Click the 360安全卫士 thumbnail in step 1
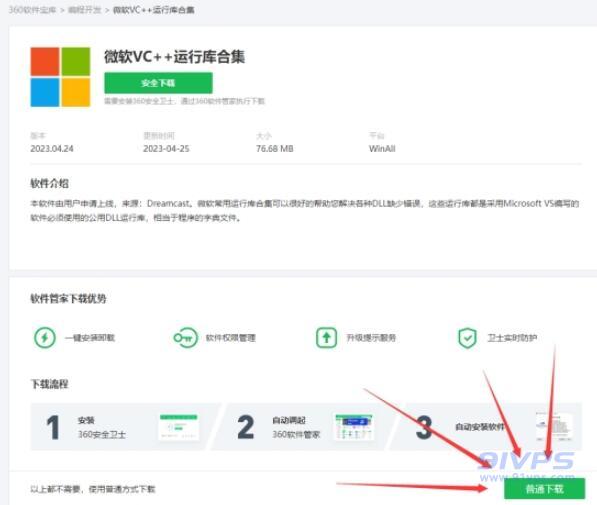The height and width of the screenshot is (505, 597). click(179, 427)
